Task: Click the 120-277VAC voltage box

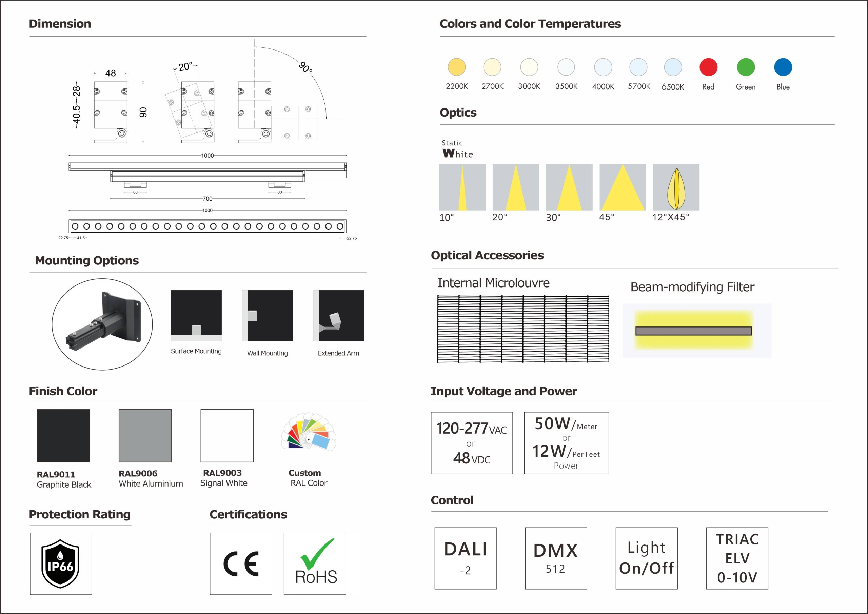Action: pyautogui.click(x=471, y=443)
